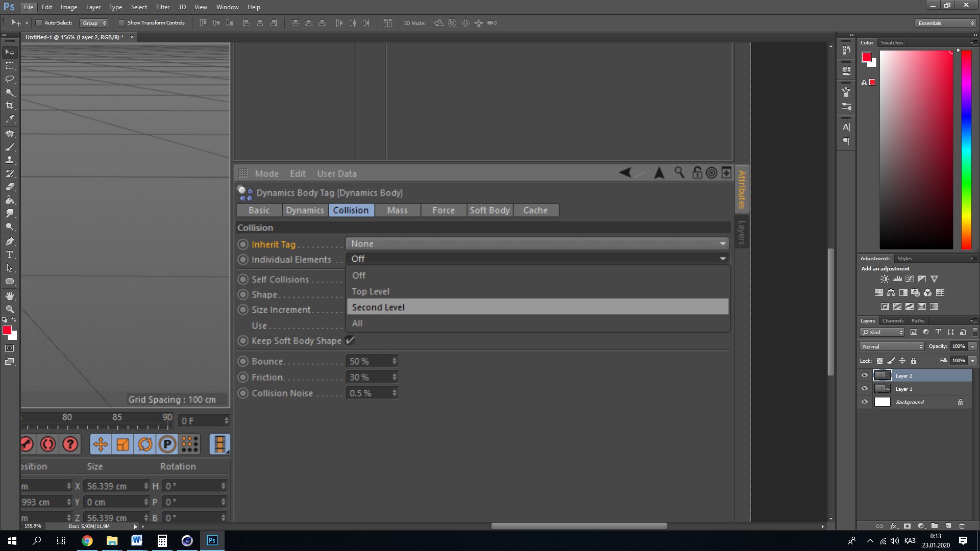Open the layer filter Kind dropdown
The height and width of the screenshot is (551, 980).
tap(882, 332)
